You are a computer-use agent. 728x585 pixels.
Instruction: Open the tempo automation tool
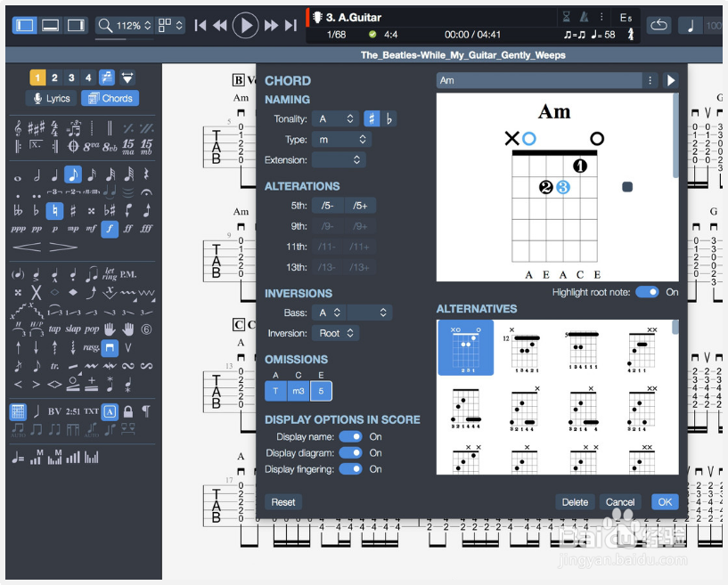(18, 459)
